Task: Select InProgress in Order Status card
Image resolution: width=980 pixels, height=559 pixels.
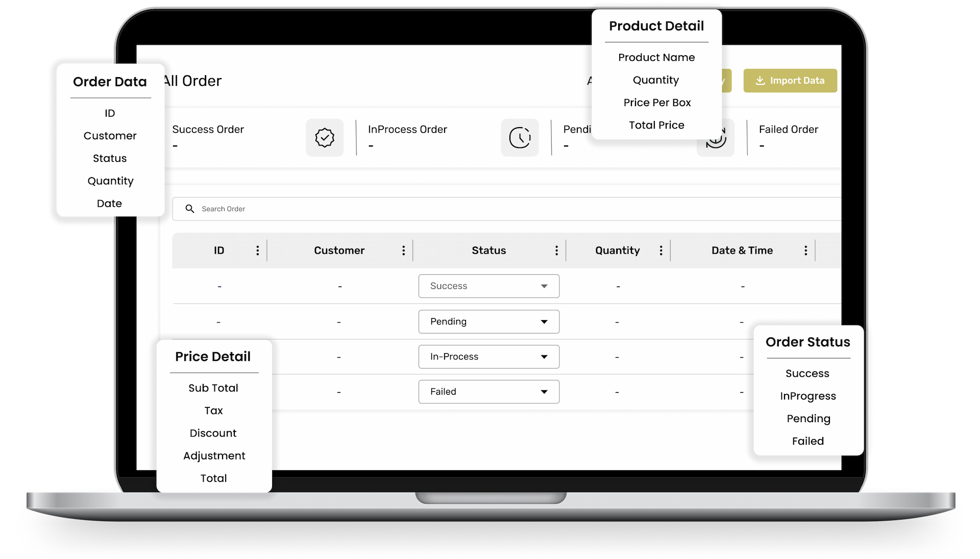Action: 807,396
